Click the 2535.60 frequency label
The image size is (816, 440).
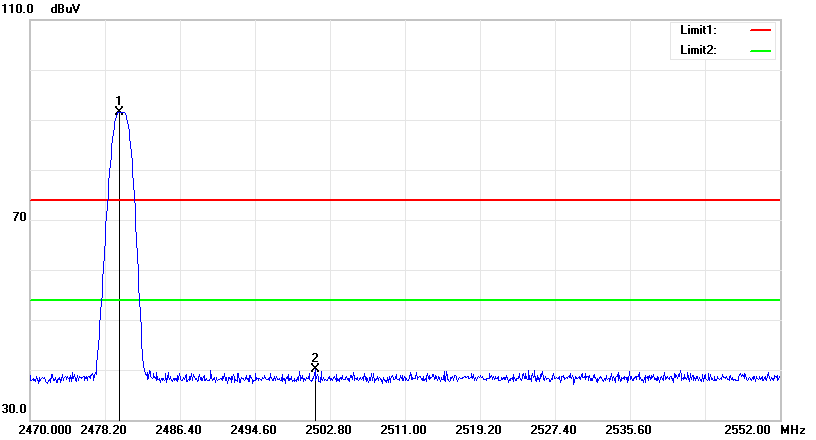point(628,430)
